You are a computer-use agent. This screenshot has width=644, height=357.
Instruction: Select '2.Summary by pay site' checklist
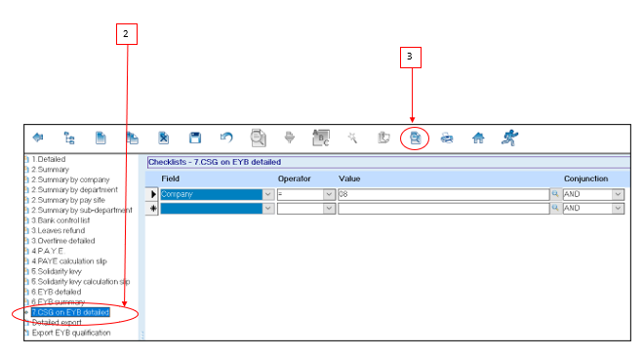(x=68, y=200)
